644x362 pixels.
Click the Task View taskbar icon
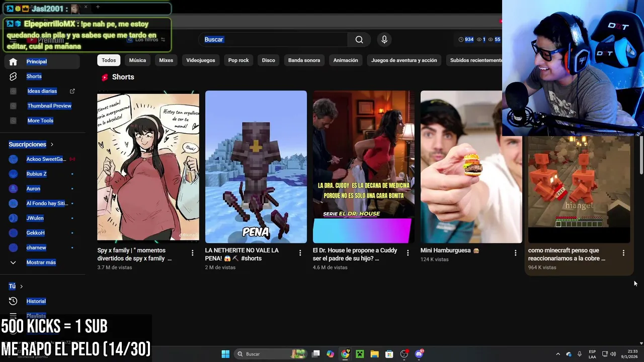(316, 354)
